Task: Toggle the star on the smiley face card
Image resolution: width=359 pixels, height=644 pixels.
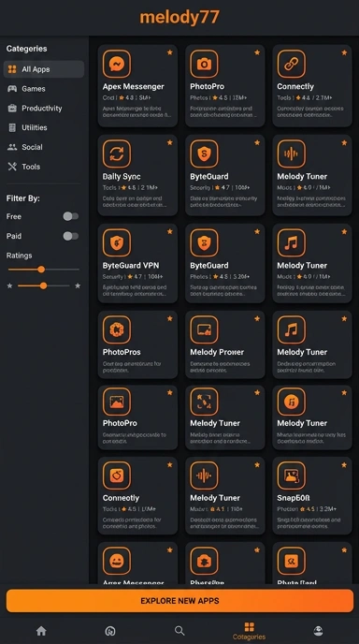Action: 170,550
